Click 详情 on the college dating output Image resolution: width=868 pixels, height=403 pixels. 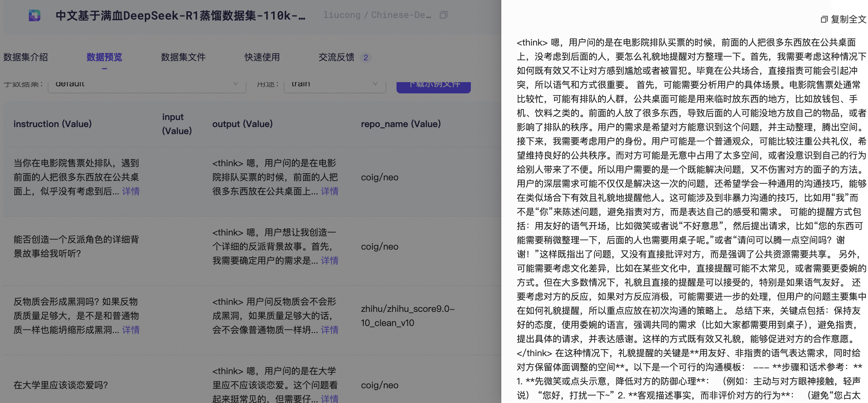329,399
